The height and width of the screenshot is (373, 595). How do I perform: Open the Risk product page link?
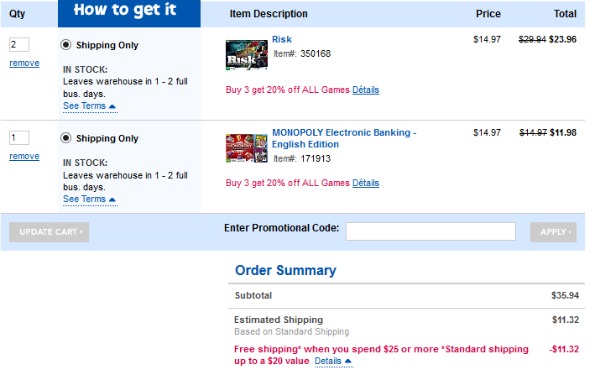(282, 39)
